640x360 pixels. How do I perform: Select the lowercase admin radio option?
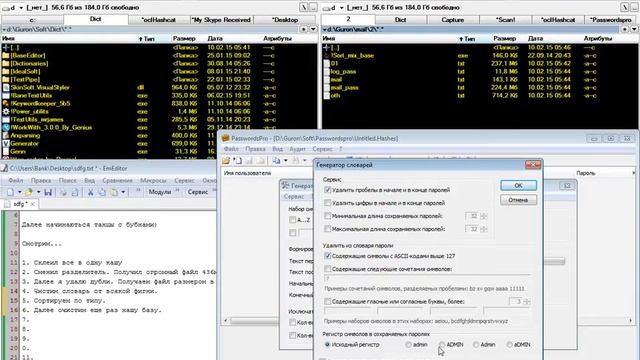point(408,344)
